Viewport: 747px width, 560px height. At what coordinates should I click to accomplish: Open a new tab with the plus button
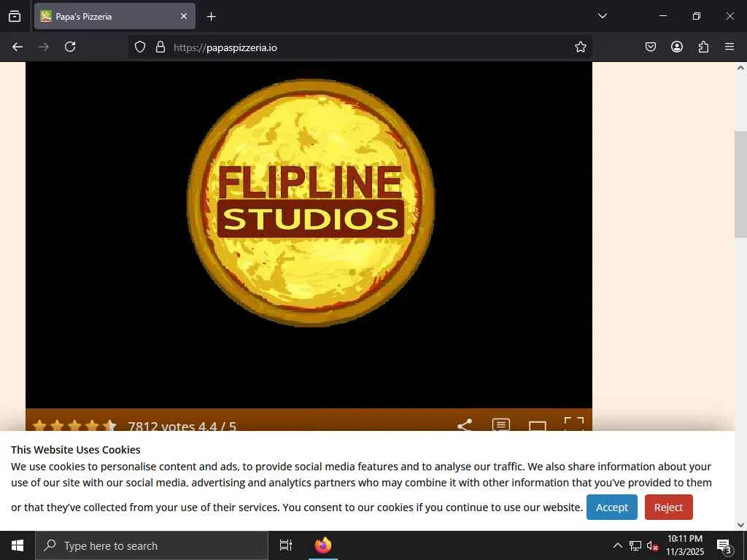coord(211,17)
